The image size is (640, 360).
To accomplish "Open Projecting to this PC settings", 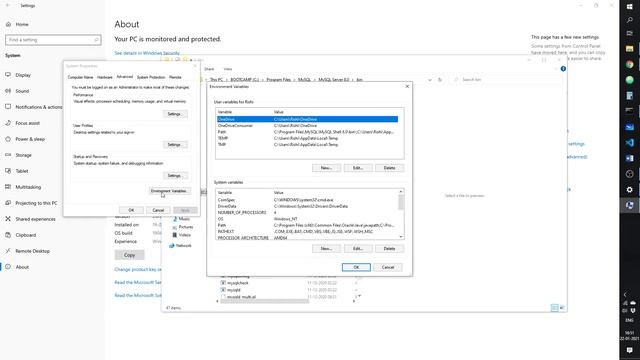I will point(31,203).
